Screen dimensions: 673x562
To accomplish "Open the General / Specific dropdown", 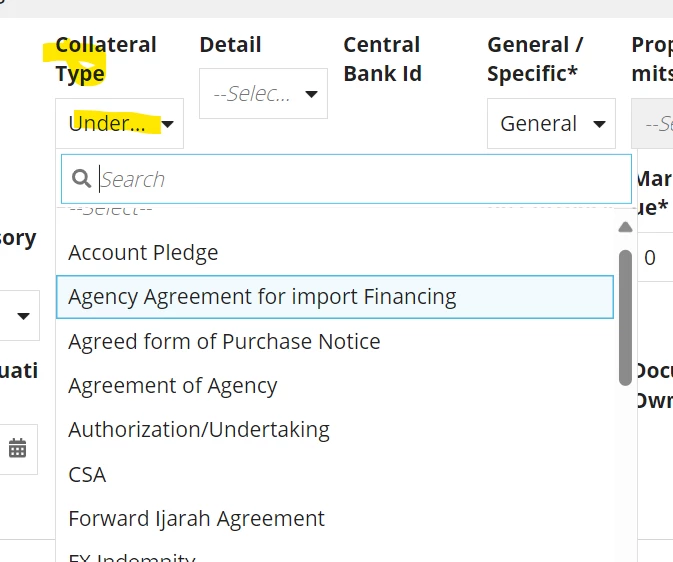I will click(x=551, y=124).
